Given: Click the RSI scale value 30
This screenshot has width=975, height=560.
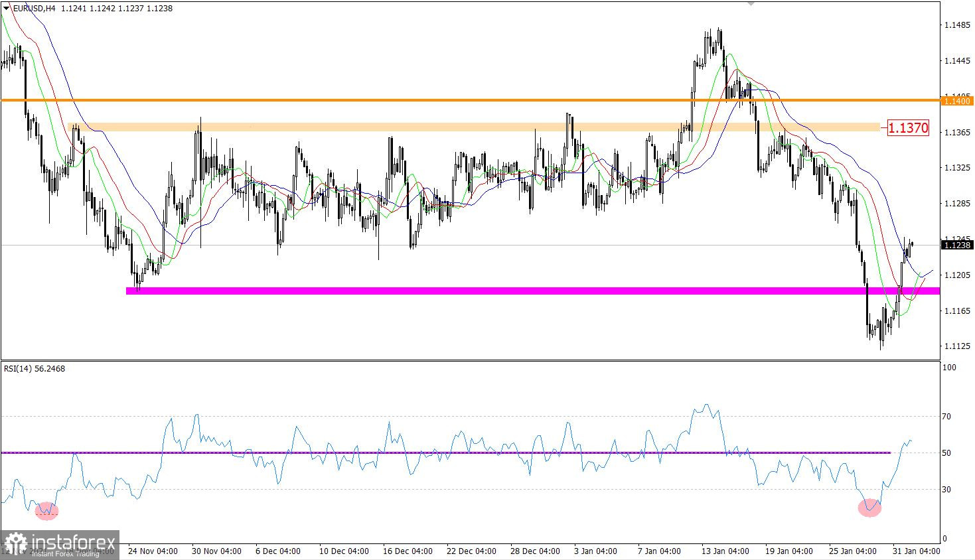Looking at the screenshot, I should tap(947, 490).
